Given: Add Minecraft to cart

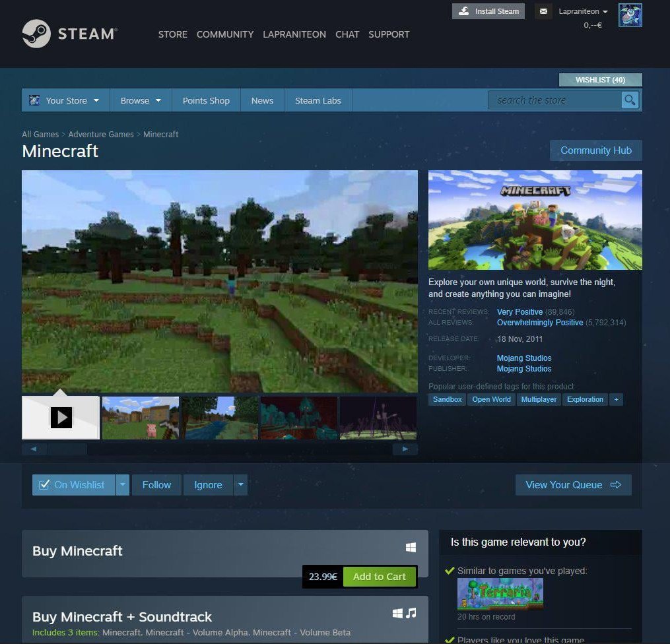Looking at the screenshot, I should tap(380, 577).
